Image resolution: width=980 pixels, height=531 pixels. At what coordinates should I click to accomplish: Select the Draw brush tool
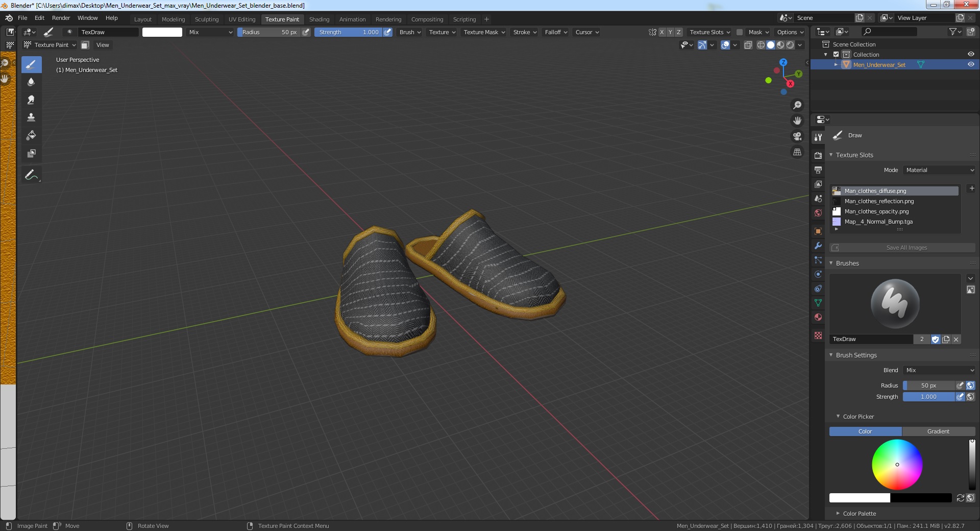click(31, 64)
